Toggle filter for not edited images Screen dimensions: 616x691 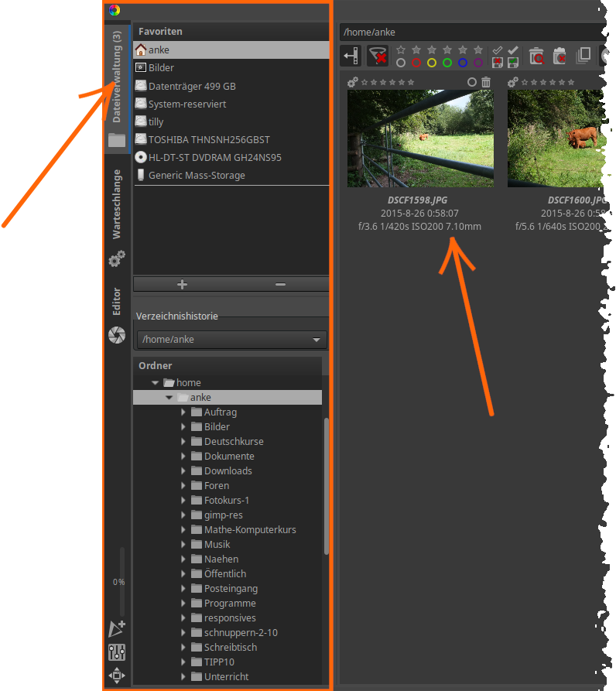coord(498,50)
